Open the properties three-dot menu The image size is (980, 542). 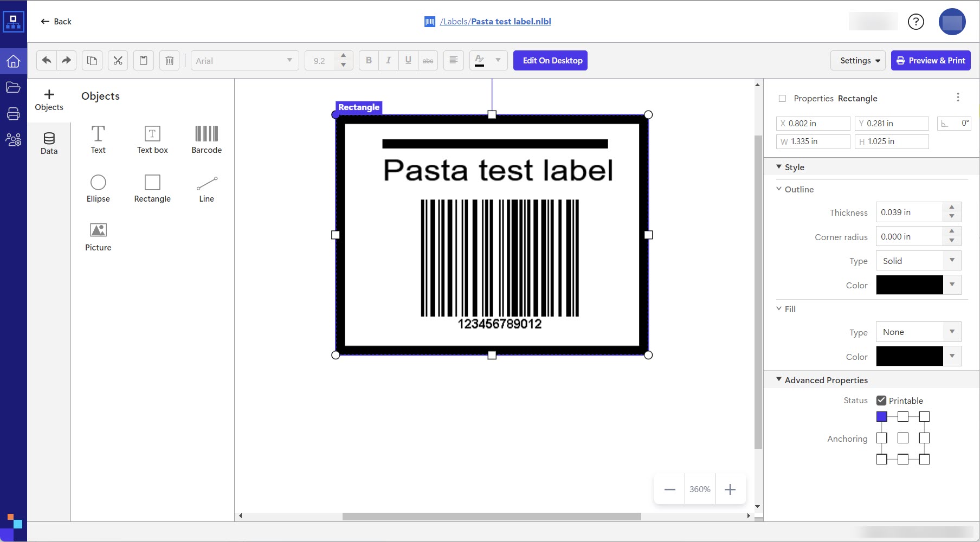point(958,98)
